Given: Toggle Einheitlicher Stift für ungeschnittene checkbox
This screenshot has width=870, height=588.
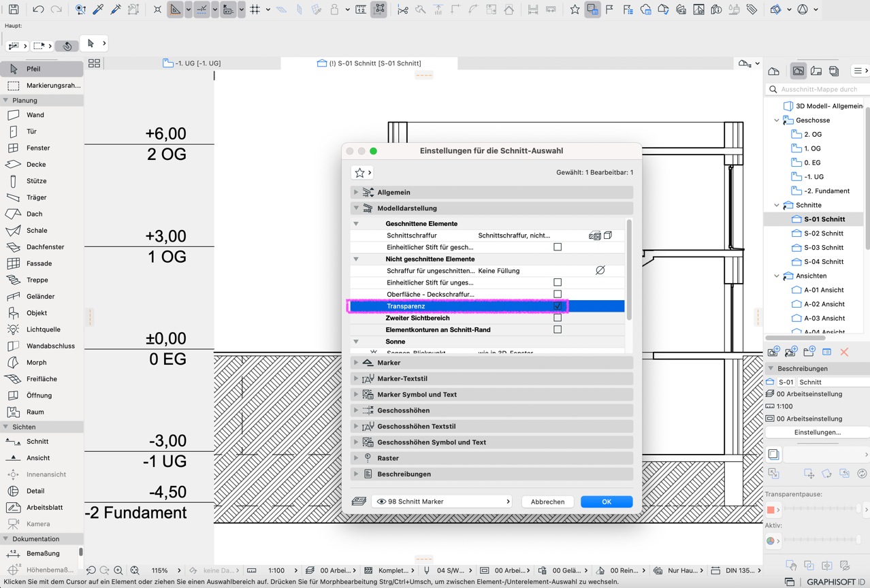Looking at the screenshot, I should tap(558, 282).
